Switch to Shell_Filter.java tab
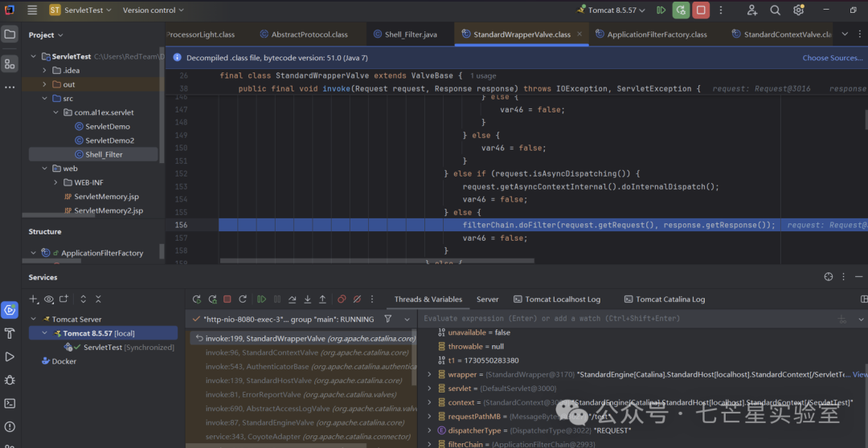 coord(405,35)
